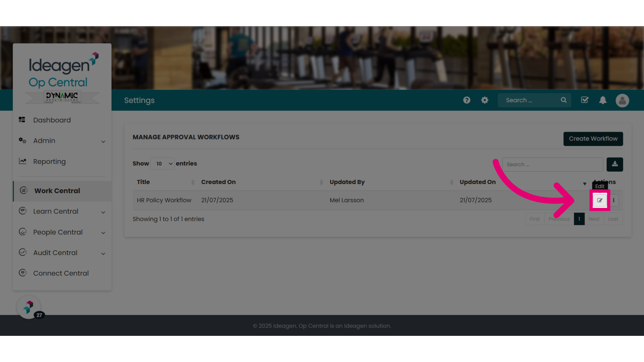Click the Learn Central icon in sidebar
Viewport: 644px width, 362px height.
click(22, 211)
